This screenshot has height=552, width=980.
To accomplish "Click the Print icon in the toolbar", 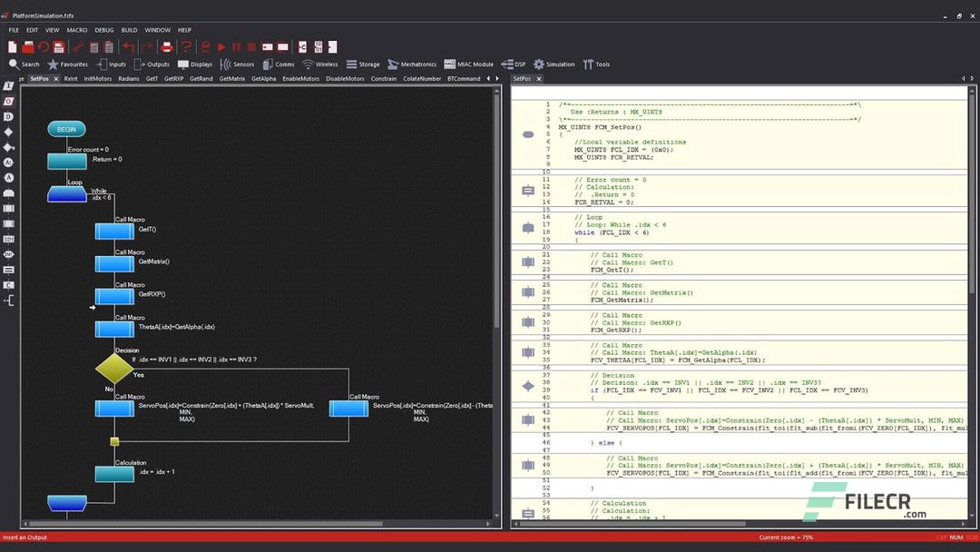I will [167, 46].
